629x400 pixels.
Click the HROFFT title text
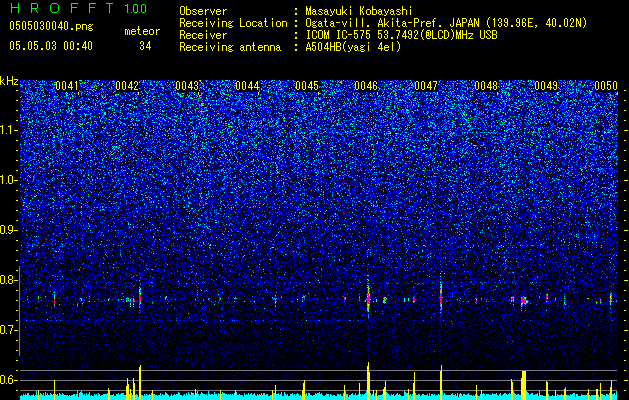[x=62, y=8]
